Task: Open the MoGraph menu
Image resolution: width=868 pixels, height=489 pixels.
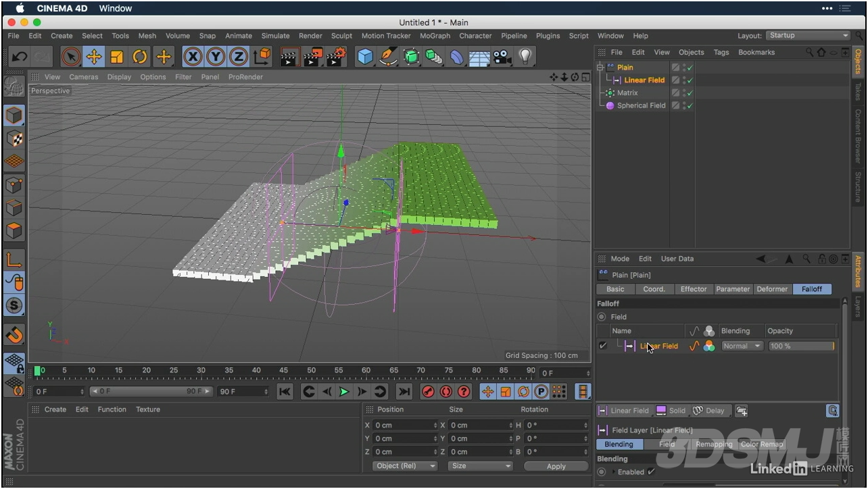Action: pos(435,36)
